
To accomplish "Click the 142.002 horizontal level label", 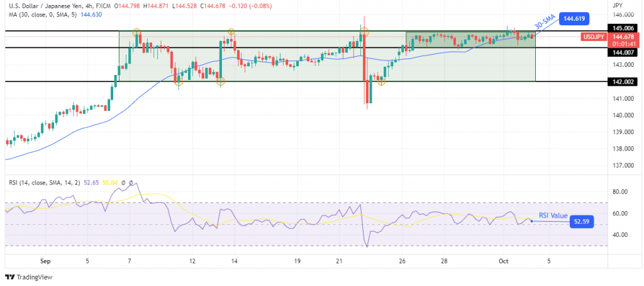I will click(x=623, y=82).
